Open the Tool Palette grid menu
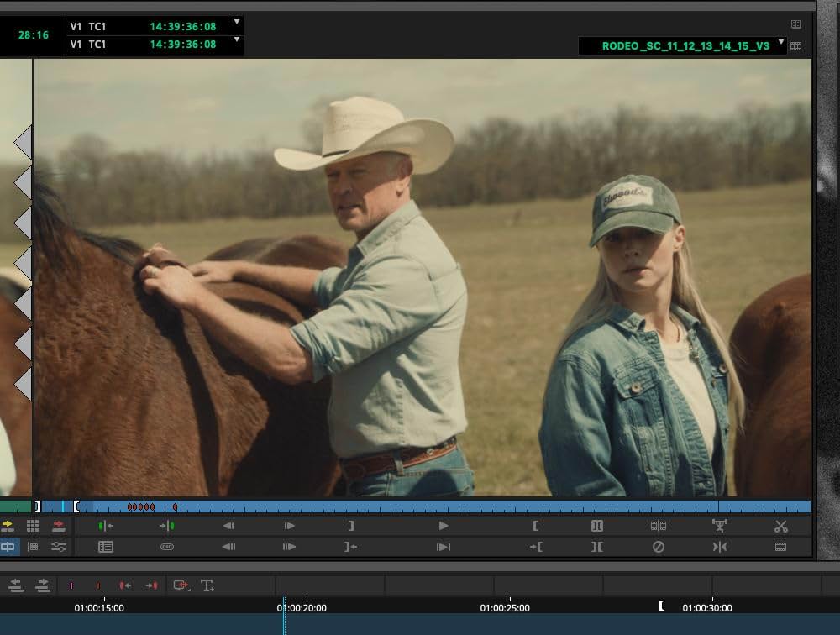This screenshot has width=840, height=635. (33, 526)
